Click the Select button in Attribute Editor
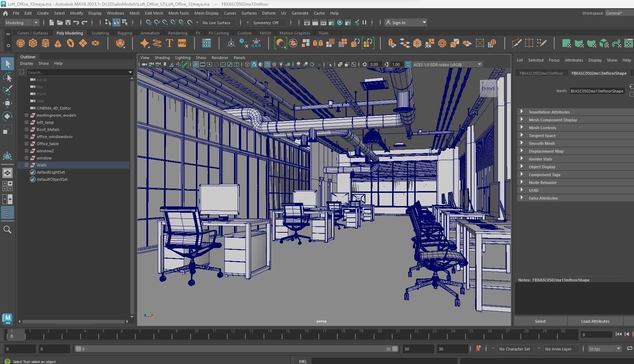Image resolution: width=634 pixels, height=364 pixels. pos(540,321)
